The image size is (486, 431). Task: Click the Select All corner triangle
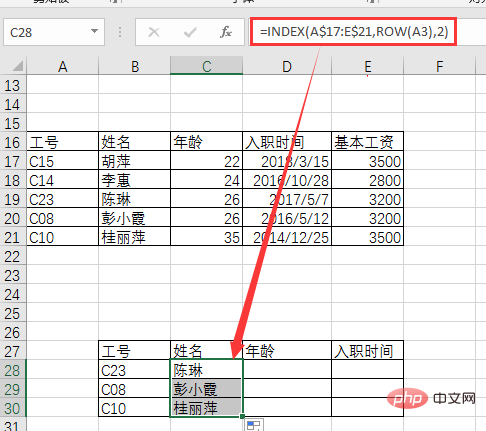[17, 66]
